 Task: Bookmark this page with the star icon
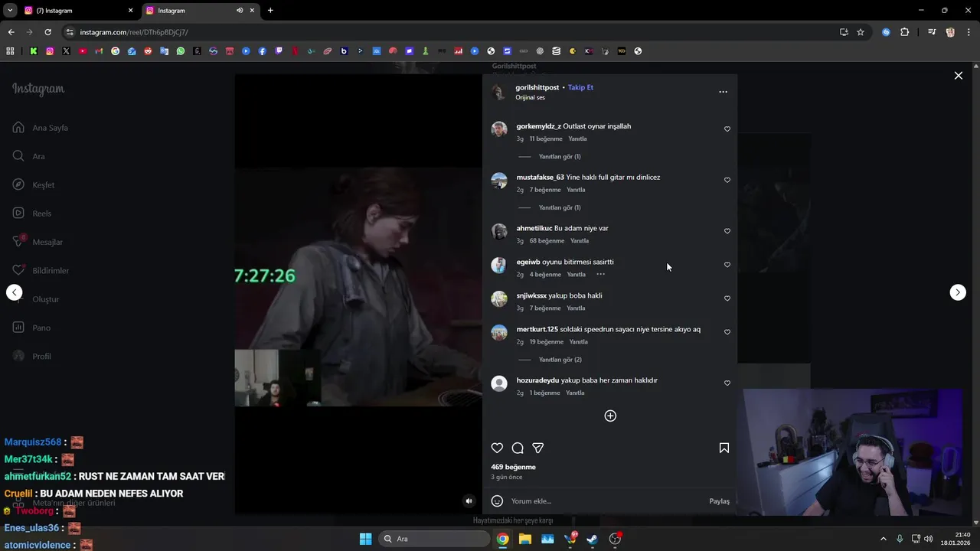tap(861, 32)
